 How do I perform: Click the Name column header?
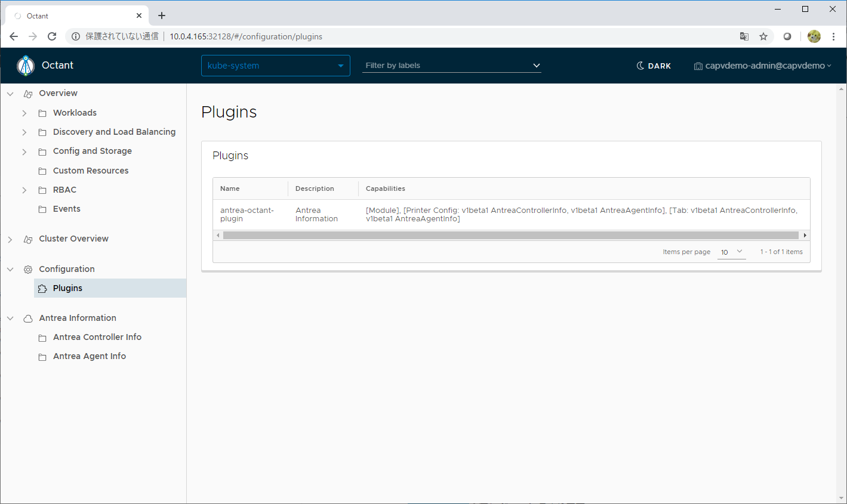(230, 188)
